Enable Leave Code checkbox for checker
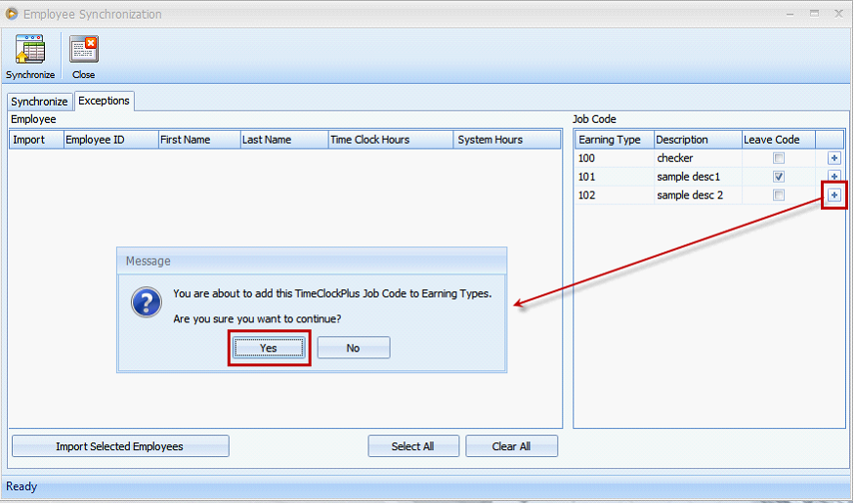The image size is (854, 504). (x=779, y=158)
